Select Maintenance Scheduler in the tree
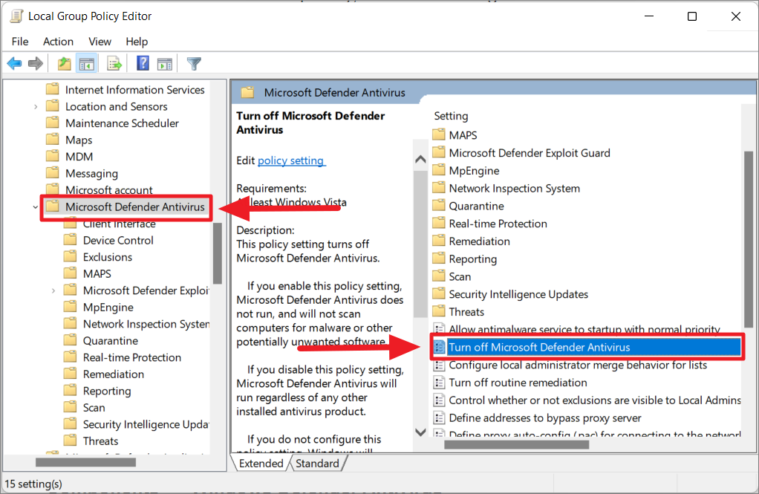This screenshot has width=759, height=494. point(122,123)
